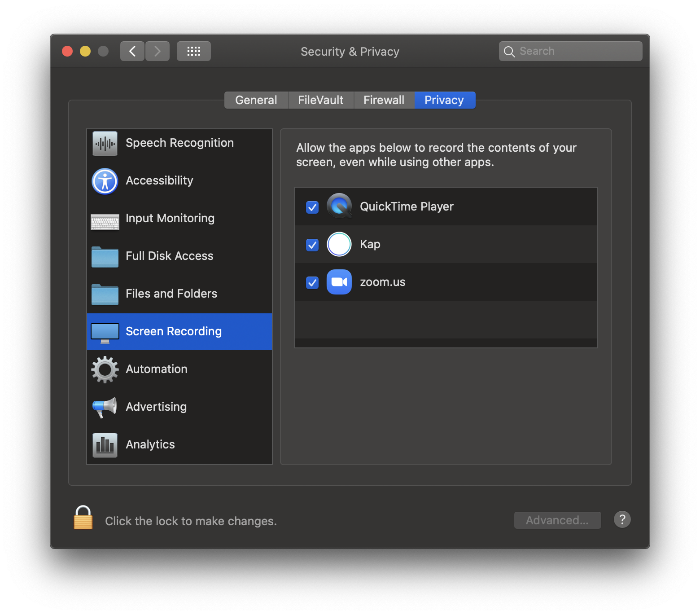Open the Advanced… settings button
This screenshot has width=700, height=615.
pyautogui.click(x=558, y=520)
